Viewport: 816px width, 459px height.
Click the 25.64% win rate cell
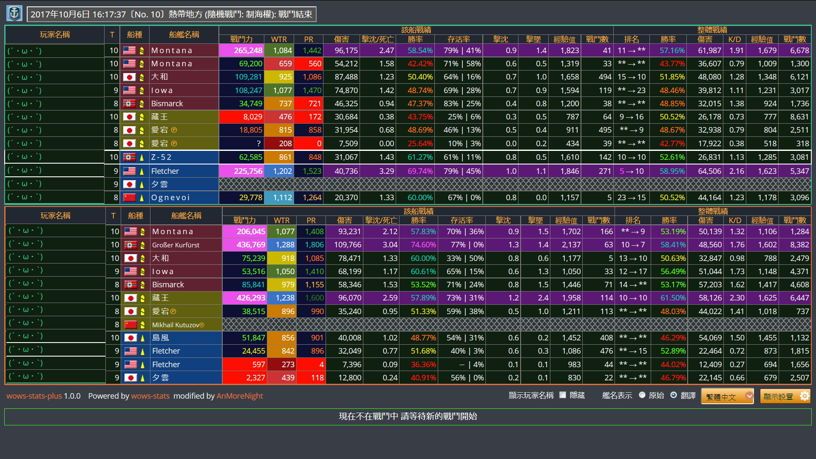click(x=416, y=144)
